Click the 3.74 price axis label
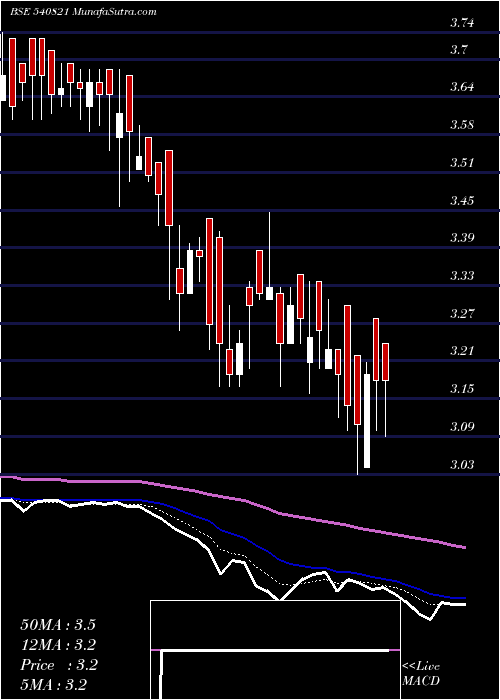This screenshot has width=500, height=700. [462, 23]
